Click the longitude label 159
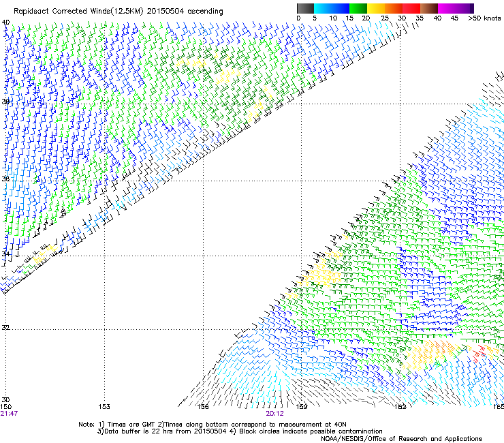This screenshot has width=504, height=443. [x=302, y=407]
